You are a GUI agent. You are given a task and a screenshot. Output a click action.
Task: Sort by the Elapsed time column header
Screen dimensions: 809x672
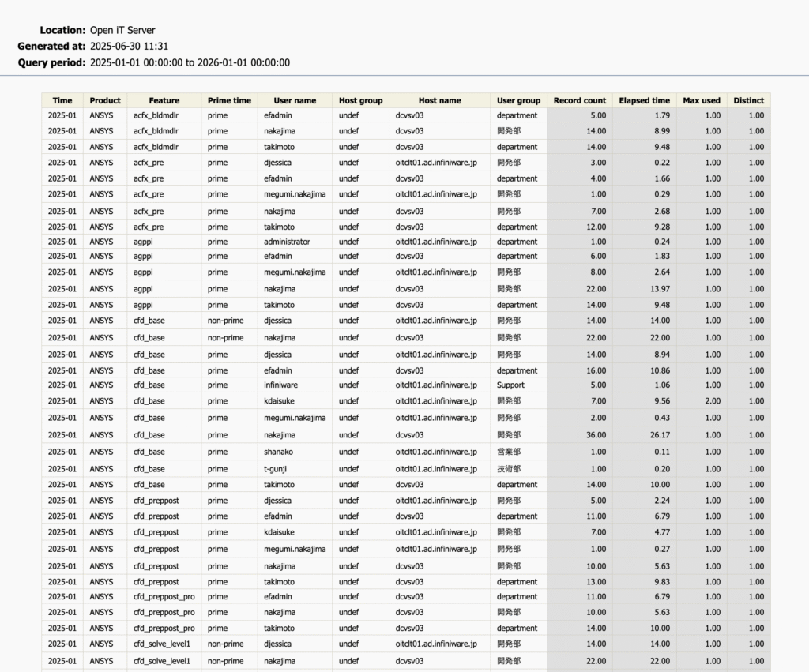click(644, 100)
